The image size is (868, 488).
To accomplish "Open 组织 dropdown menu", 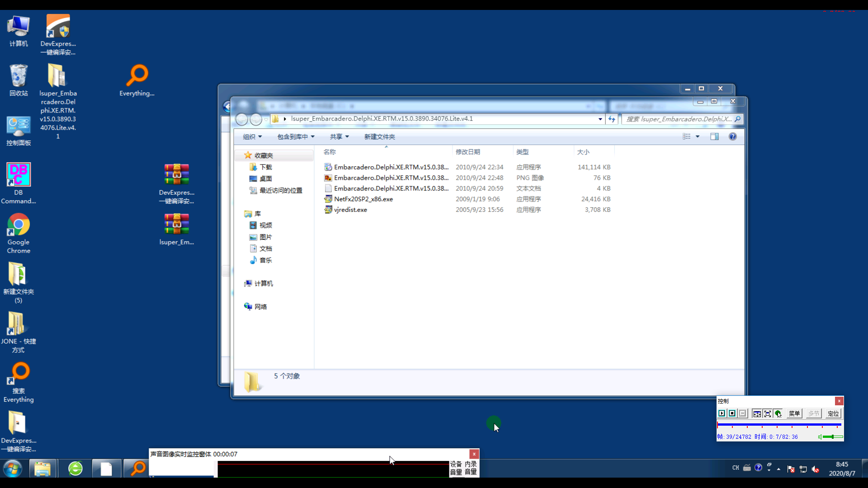I will pos(252,136).
